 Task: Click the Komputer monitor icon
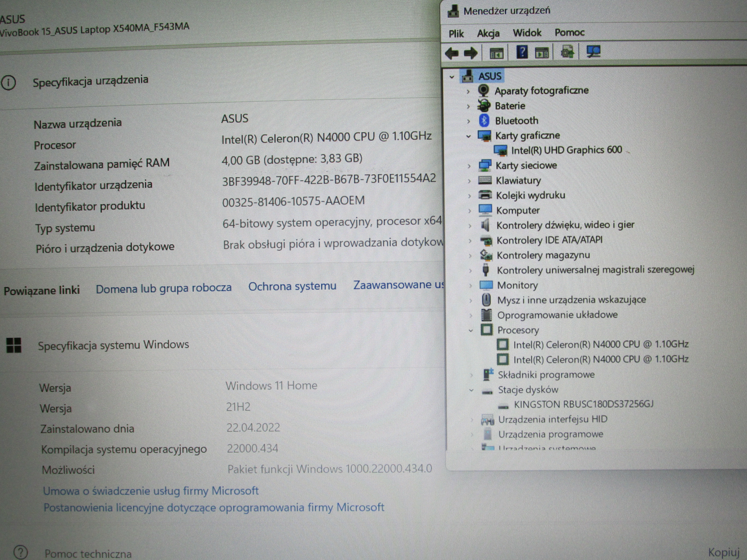[485, 210]
